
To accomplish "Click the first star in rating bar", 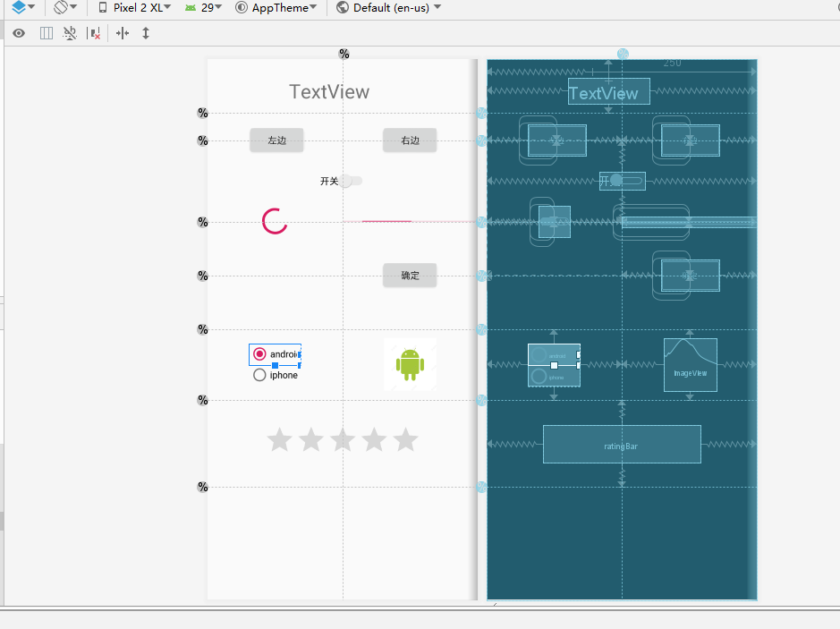I will point(280,440).
